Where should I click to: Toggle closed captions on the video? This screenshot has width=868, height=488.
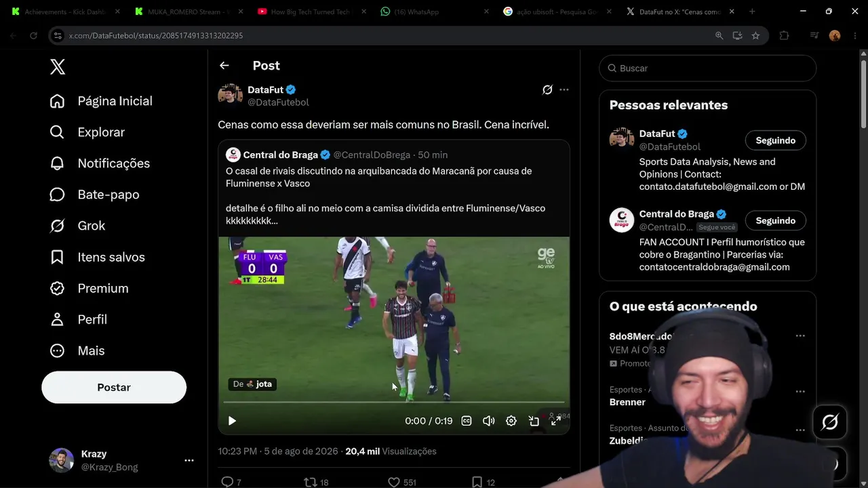tap(467, 421)
